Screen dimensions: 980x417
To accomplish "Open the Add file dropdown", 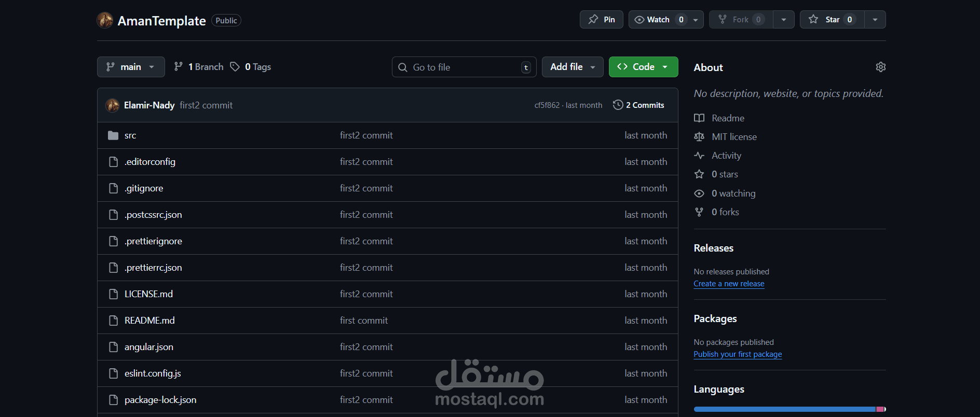I will pos(573,67).
